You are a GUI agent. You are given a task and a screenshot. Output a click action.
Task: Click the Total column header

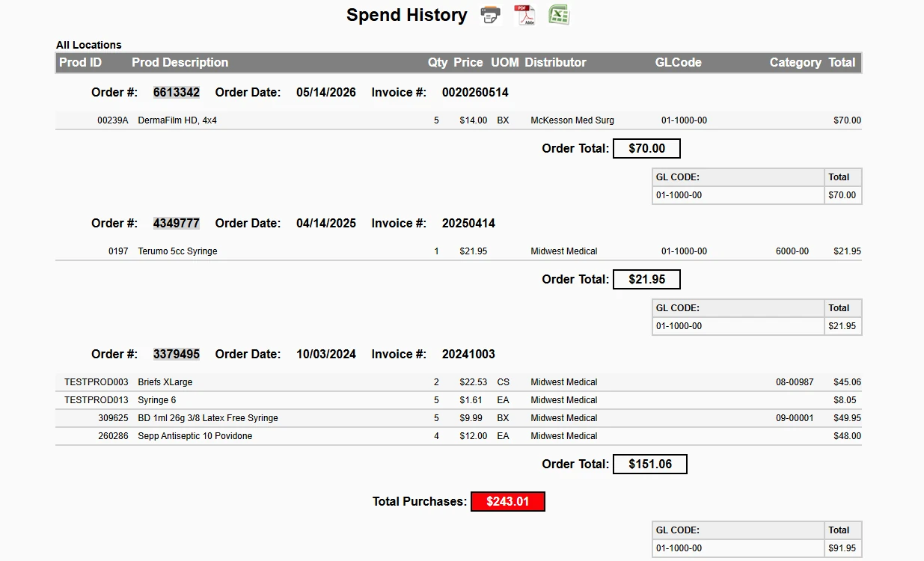click(842, 62)
